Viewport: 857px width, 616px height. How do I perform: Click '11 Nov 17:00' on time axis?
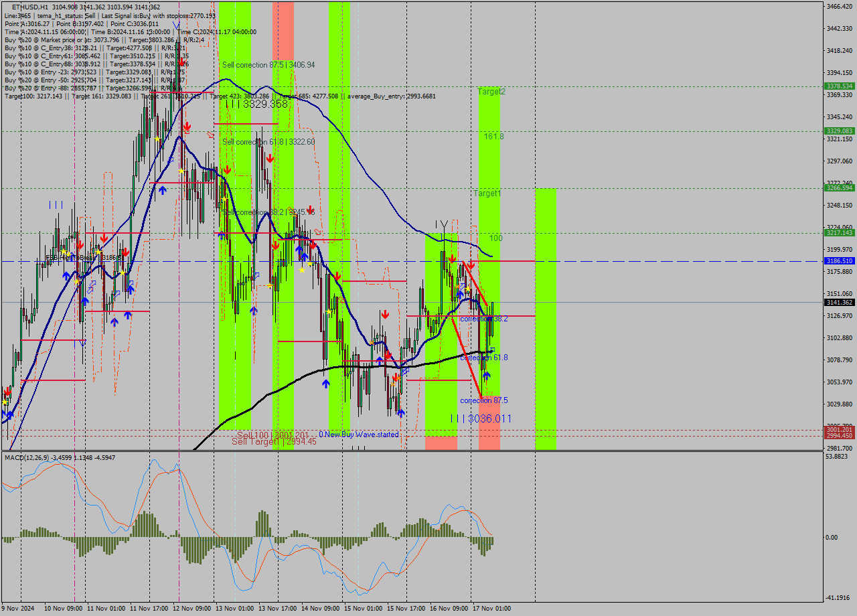[x=149, y=609]
